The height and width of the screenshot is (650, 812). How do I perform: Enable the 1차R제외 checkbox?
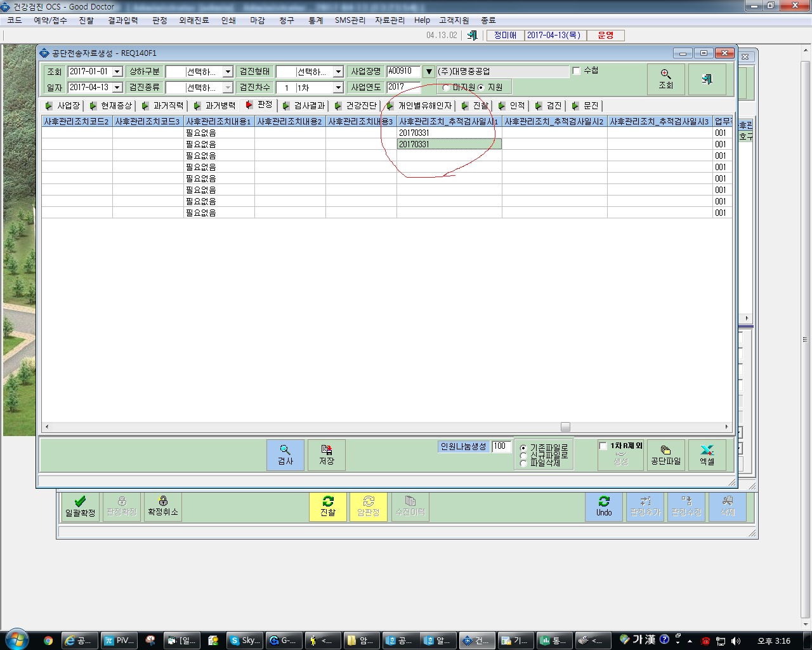click(x=603, y=446)
